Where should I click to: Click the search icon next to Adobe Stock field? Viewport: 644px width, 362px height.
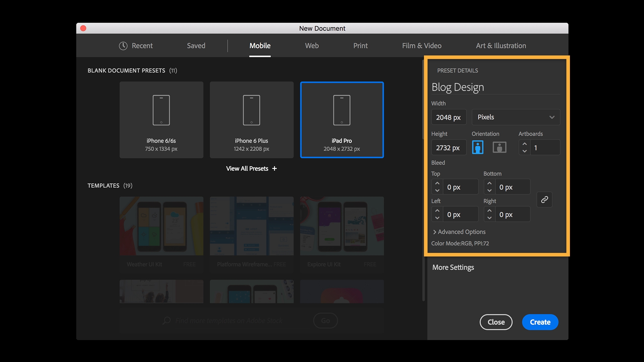click(x=166, y=321)
